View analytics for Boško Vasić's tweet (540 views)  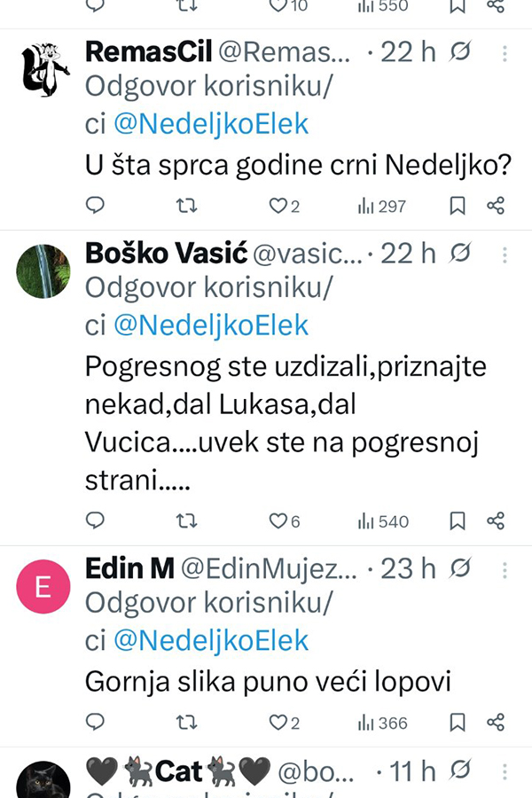(x=382, y=520)
